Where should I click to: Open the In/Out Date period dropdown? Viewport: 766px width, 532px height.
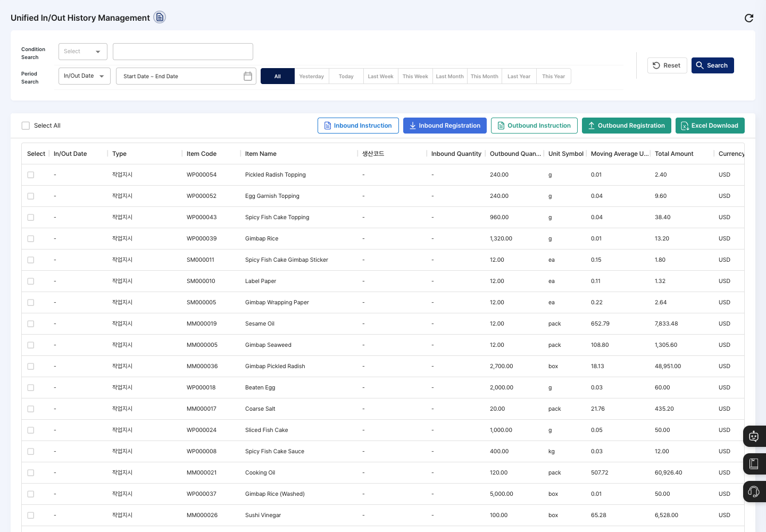[85, 76]
